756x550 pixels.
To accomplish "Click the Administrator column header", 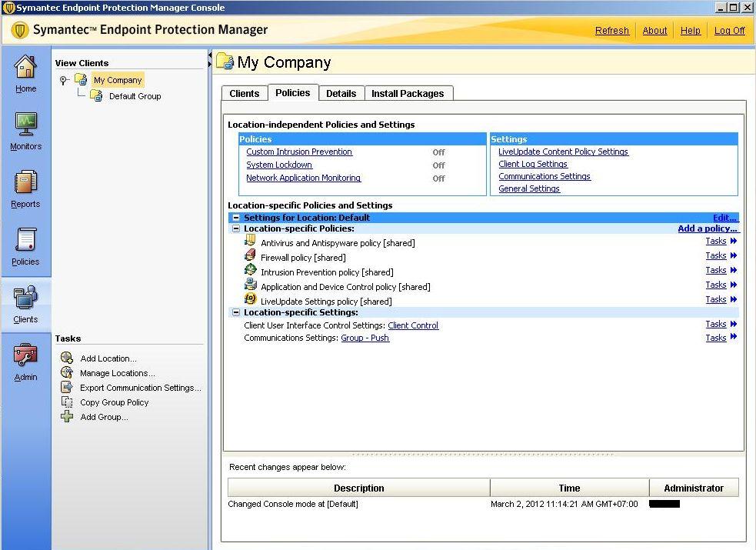I will (x=694, y=488).
